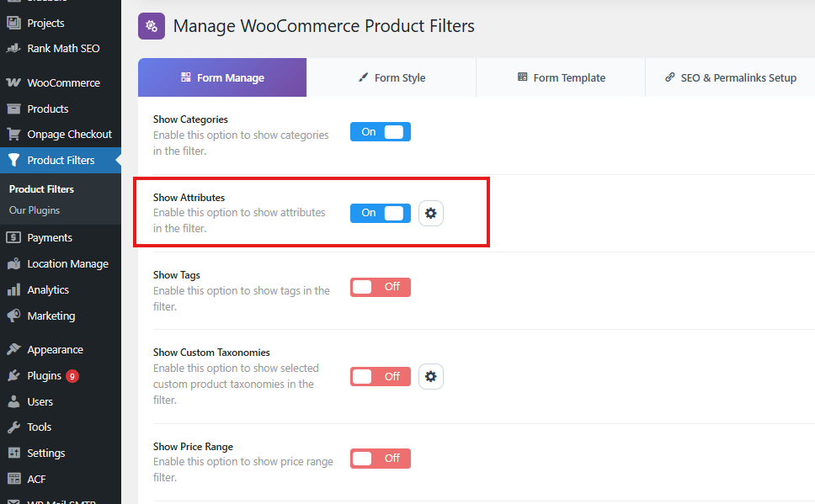Screen dimensions: 815x504
Task: Open the SEO & Permalinks Setup tab
Action: click(730, 77)
